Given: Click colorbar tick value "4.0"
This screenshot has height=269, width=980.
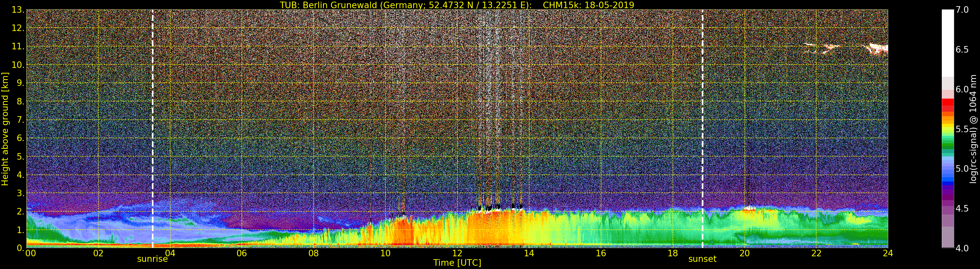Looking at the screenshot, I should coord(962,248).
